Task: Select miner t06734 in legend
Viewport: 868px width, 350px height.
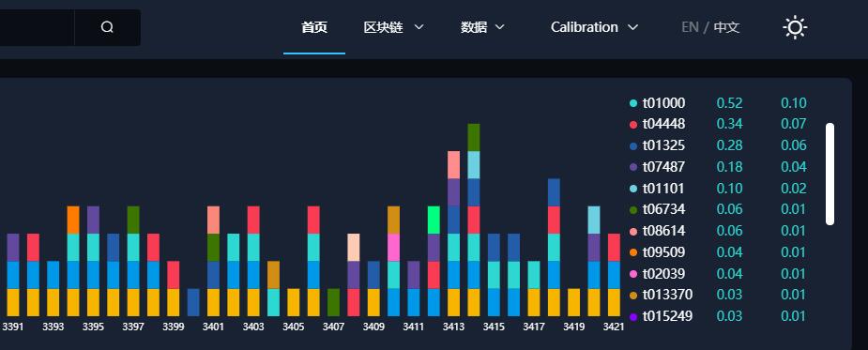Action: [663, 209]
